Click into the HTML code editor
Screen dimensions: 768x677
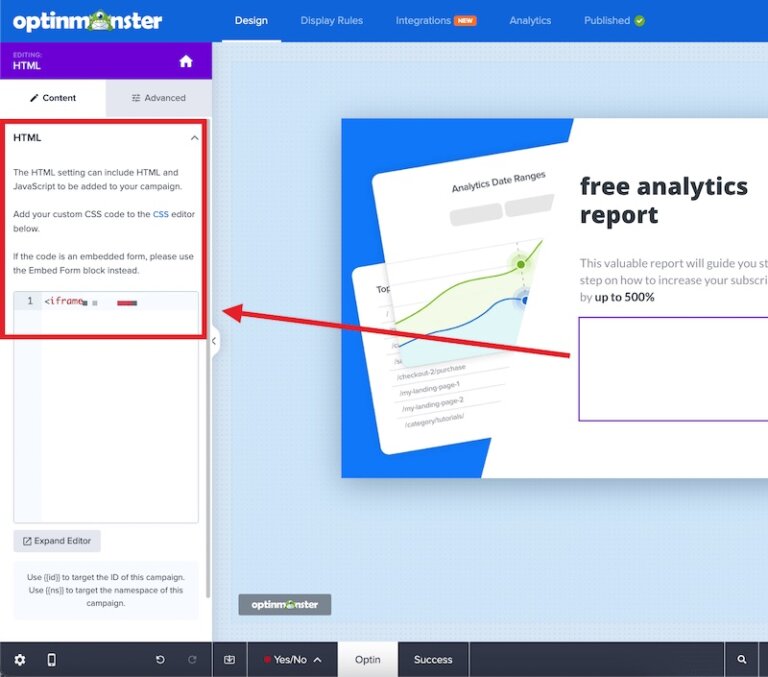[106, 407]
